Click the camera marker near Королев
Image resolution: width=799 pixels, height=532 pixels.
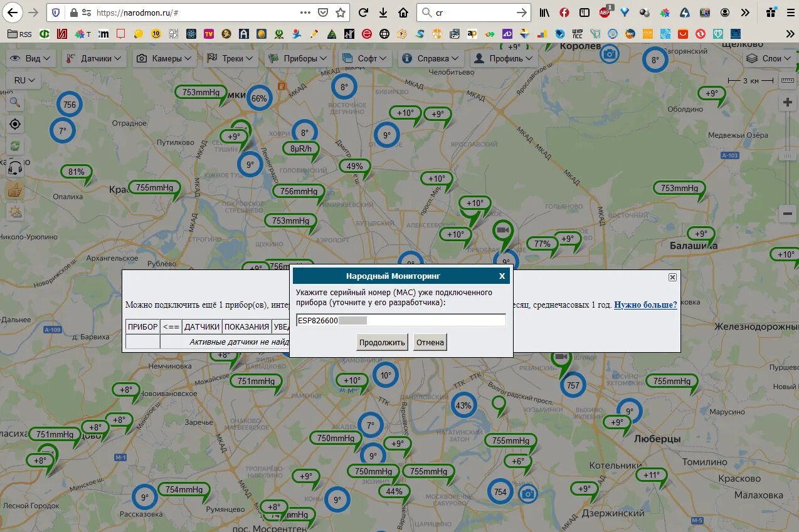pyautogui.click(x=609, y=54)
